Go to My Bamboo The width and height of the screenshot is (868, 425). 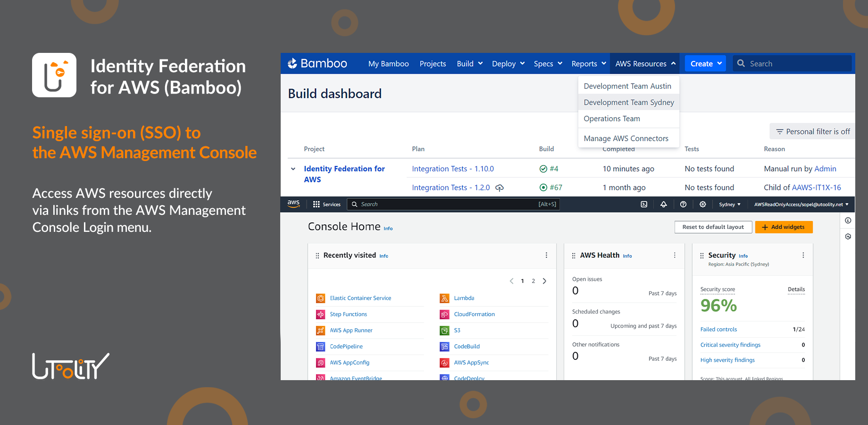tap(388, 64)
